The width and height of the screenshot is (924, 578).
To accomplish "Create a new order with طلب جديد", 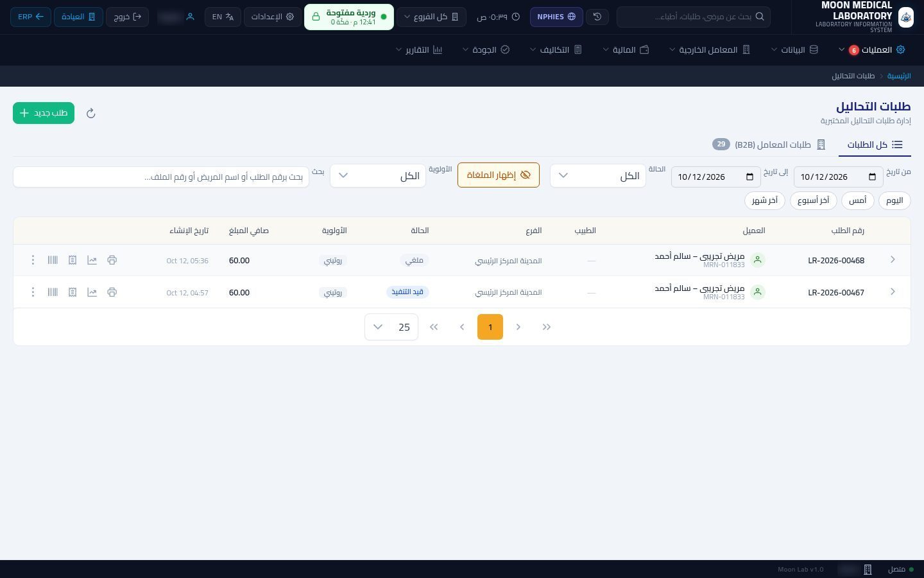I will [x=44, y=113].
